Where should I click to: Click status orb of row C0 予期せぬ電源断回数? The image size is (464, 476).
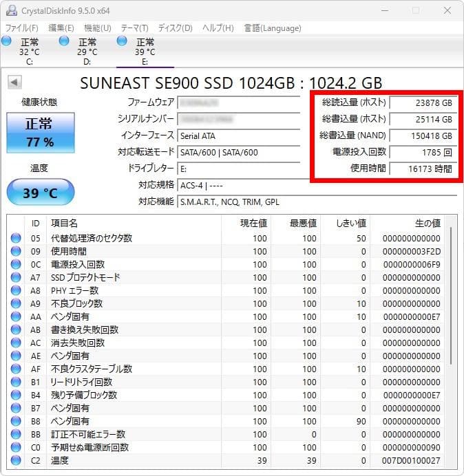click(x=16, y=447)
